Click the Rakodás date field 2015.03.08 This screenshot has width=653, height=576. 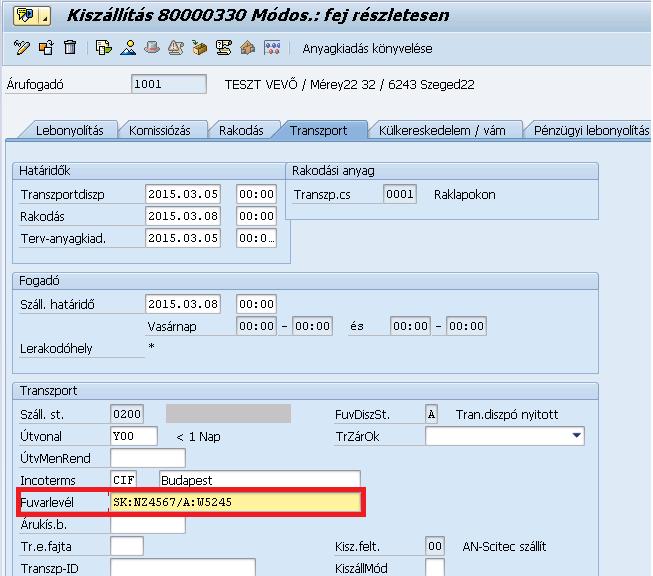pos(183,216)
